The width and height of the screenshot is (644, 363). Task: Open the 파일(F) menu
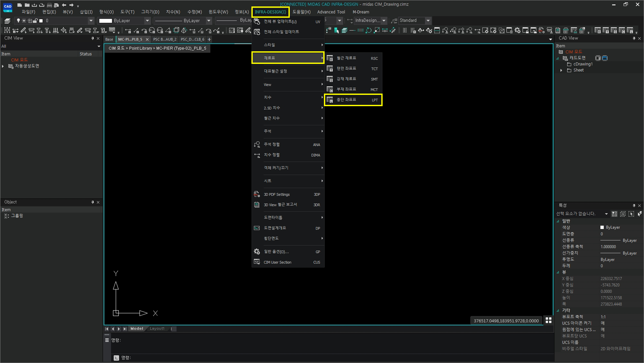tap(28, 12)
